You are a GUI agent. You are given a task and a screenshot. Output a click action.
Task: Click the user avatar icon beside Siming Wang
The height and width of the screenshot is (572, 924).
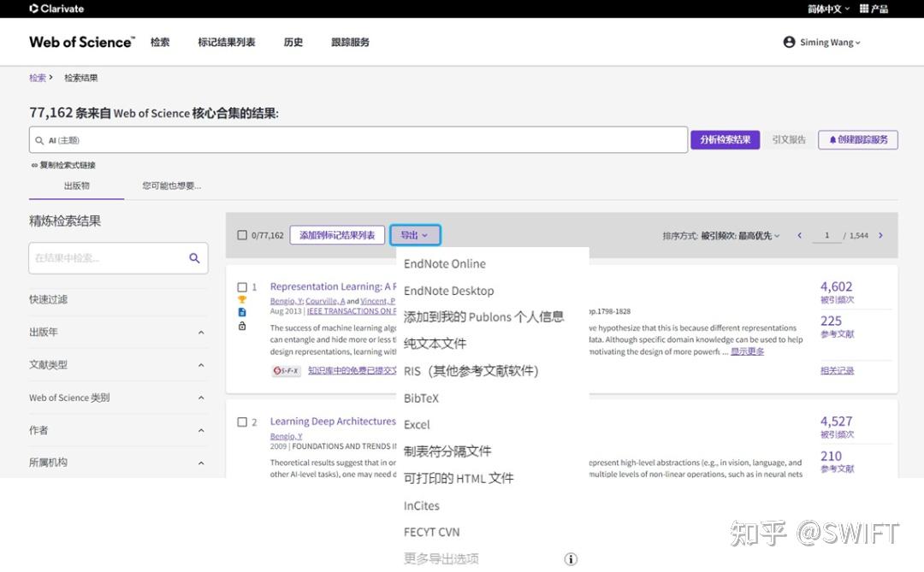788,41
